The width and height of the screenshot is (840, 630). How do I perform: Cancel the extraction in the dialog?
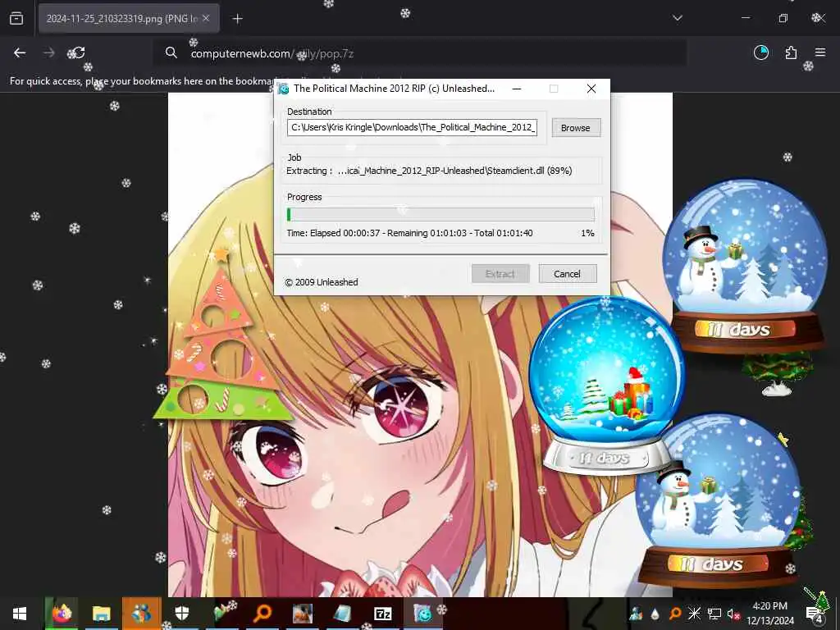[x=568, y=274]
